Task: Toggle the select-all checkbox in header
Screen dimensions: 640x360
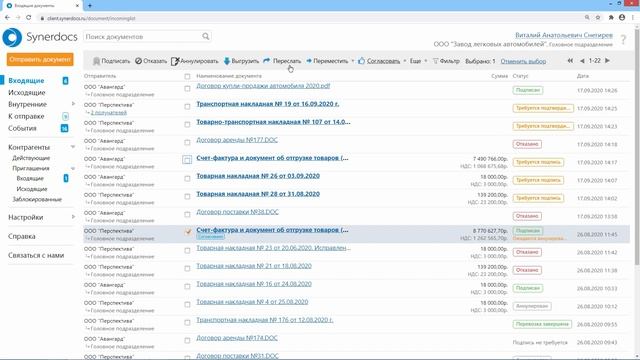Action: click(187, 76)
